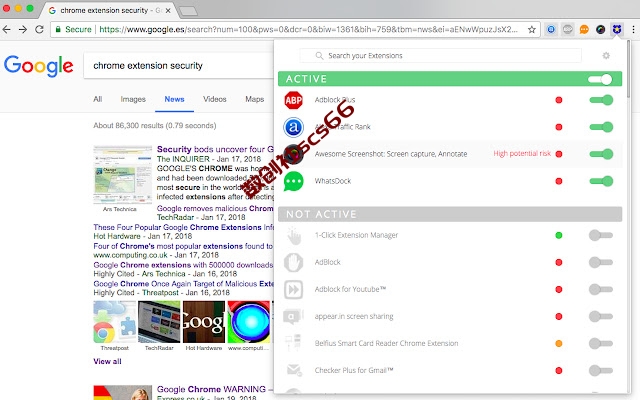Disable WhatsDock toggle

601,181
